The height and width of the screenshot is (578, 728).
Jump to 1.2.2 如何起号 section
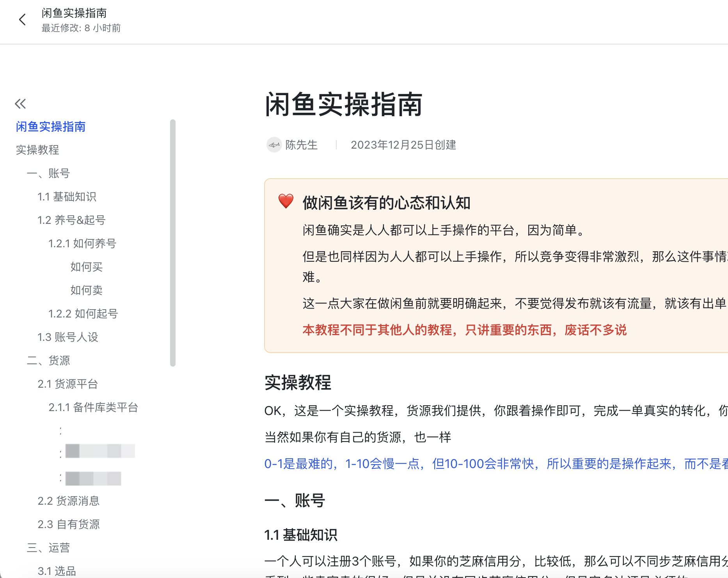[x=83, y=314]
